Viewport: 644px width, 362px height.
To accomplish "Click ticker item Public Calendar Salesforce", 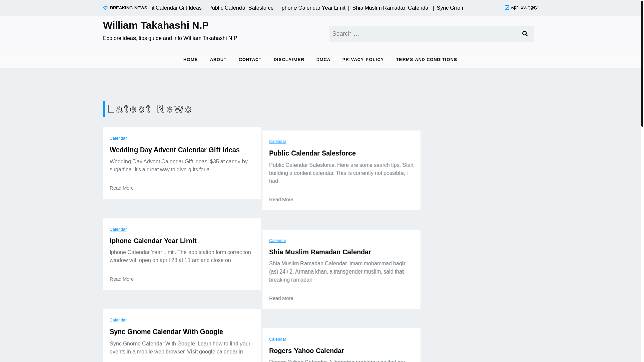I will (x=241, y=8).
